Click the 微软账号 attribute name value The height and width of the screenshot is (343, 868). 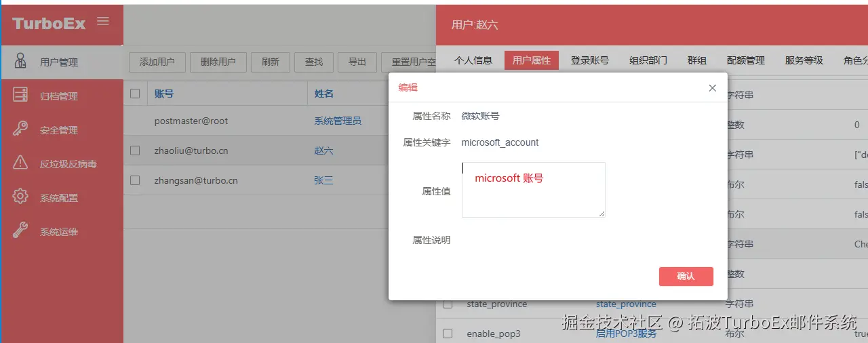pos(480,116)
